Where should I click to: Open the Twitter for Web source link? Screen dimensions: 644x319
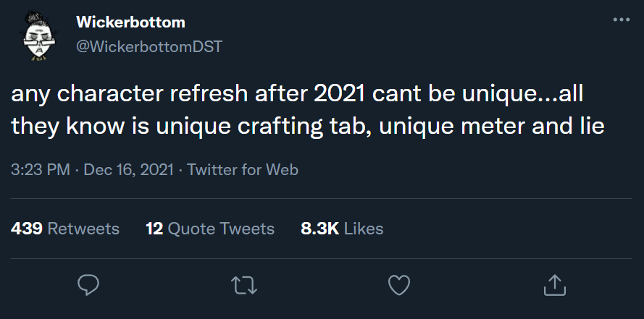point(243,170)
